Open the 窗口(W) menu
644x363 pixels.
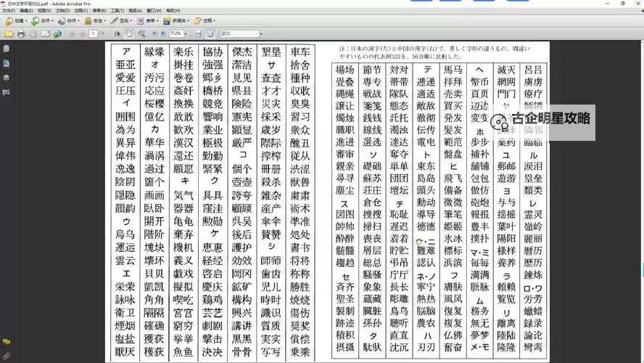click(154, 11)
